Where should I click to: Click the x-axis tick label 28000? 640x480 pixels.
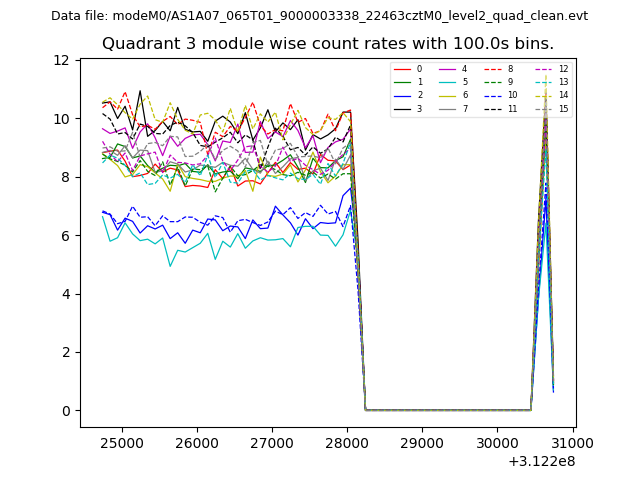click(x=347, y=442)
